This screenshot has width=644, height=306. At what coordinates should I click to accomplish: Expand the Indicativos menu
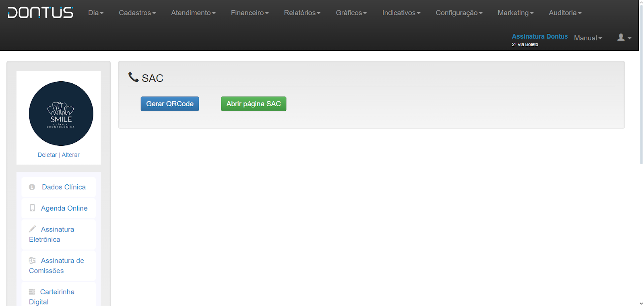(401, 13)
